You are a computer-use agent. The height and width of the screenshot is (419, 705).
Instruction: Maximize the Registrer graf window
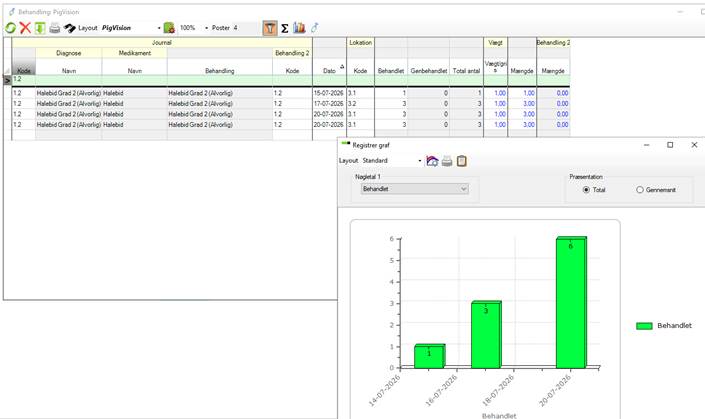670,145
